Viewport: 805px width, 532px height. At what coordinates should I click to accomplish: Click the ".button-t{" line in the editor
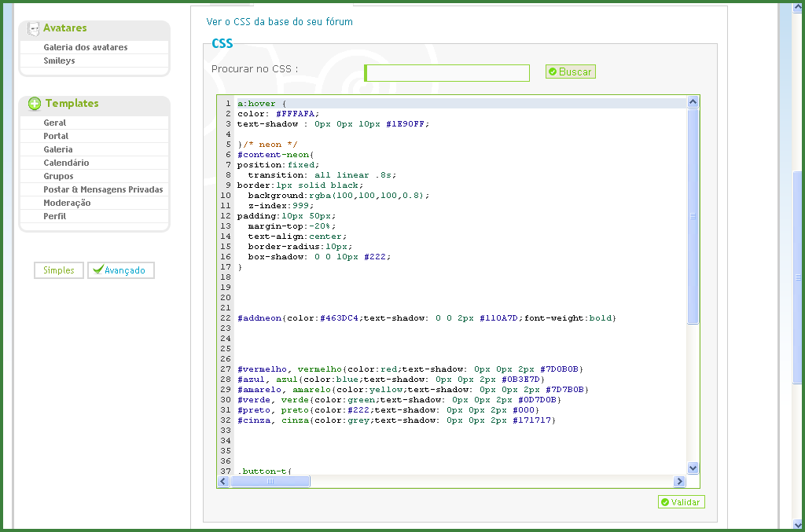pyautogui.click(x=264, y=471)
